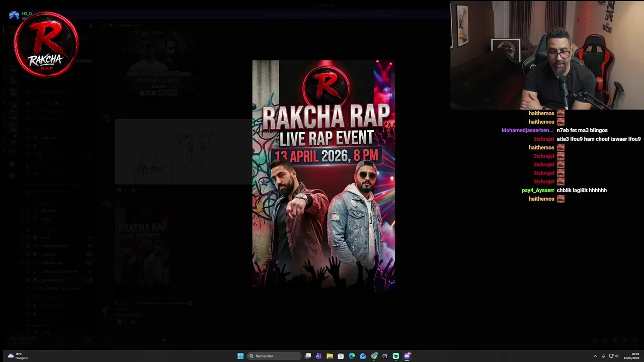The image size is (644, 362).
Task: Launch Microsoft Edge from the taskbar
Action: click(352, 356)
